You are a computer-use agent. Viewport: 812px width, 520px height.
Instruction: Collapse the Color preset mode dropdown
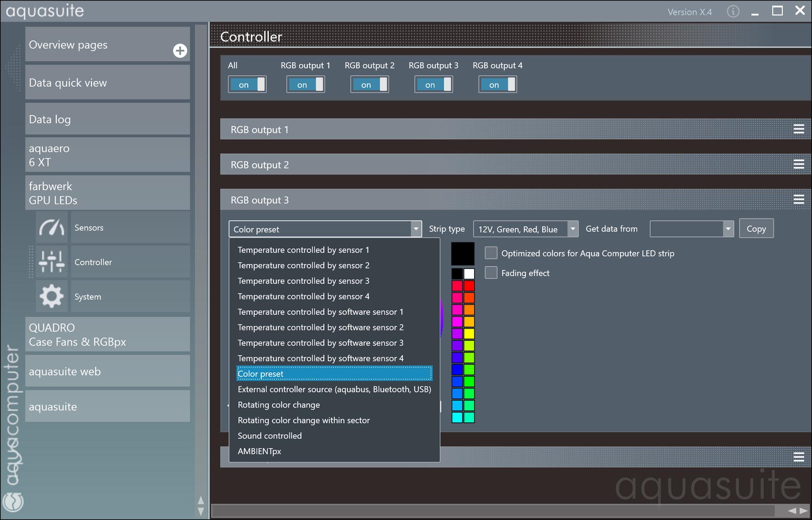pos(416,229)
